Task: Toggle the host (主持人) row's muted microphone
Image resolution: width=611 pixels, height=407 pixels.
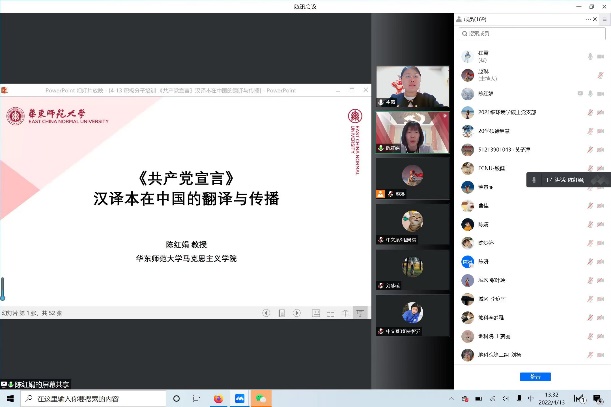Action: pyautogui.click(x=600, y=75)
